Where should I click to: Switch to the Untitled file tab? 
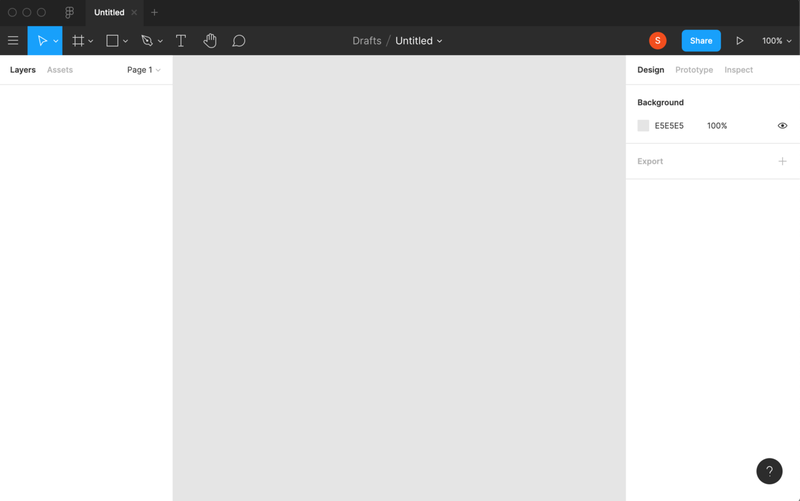pyautogui.click(x=109, y=12)
